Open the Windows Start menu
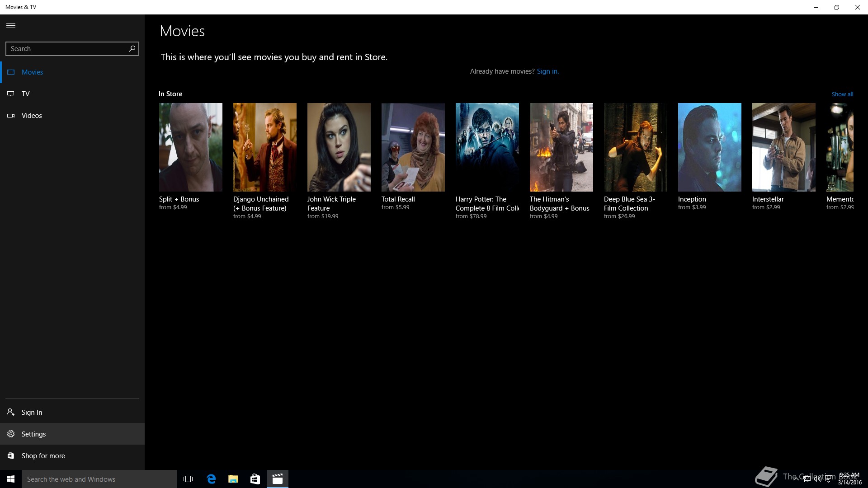 (11, 479)
